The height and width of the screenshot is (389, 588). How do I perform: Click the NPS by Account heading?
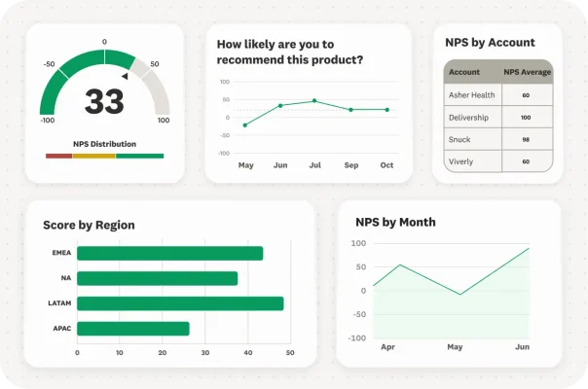(490, 43)
